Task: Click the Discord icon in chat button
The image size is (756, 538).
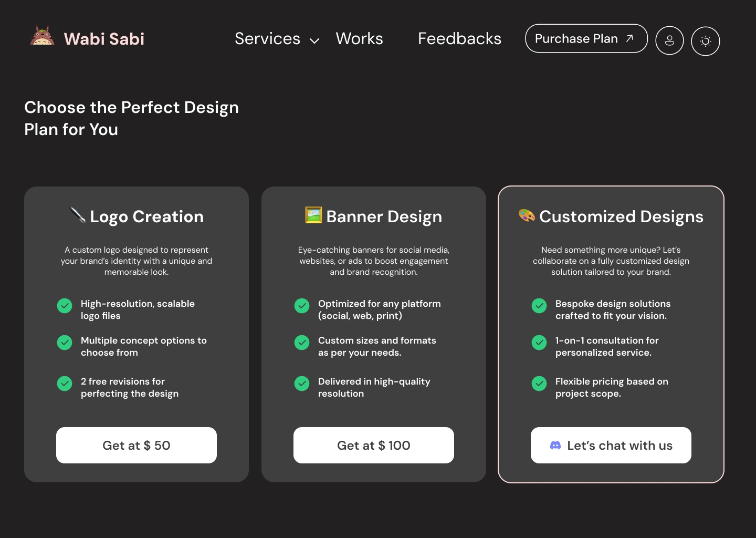Action: [x=555, y=446]
